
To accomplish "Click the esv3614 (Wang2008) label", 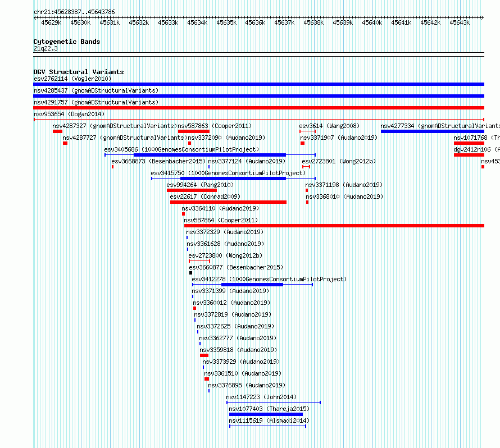I will point(329,126).
